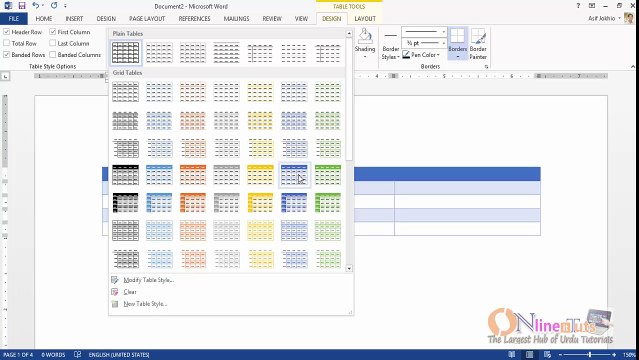Uncheck the First Column checkbox

(x=53, y=32)
